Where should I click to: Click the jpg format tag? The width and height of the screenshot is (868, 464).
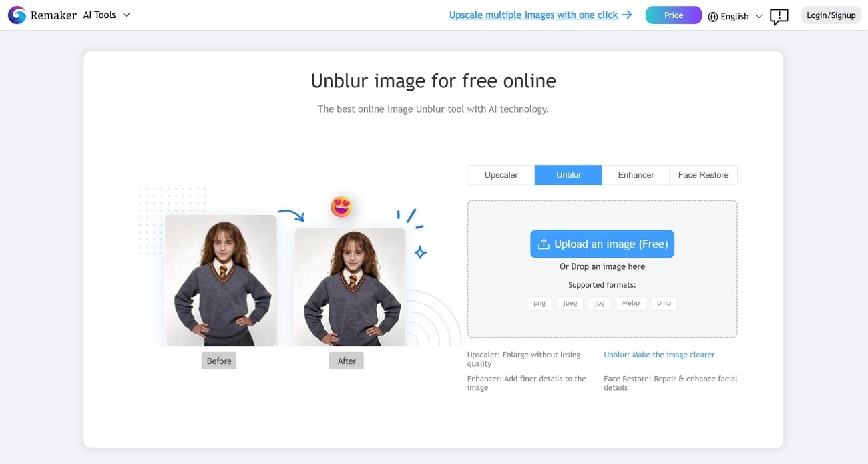[600, 303]
